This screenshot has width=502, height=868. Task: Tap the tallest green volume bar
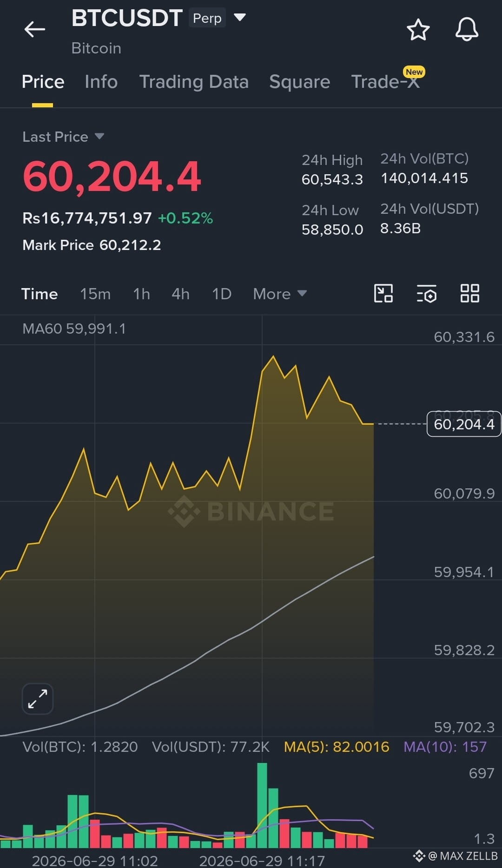click(x=262, y=805)
